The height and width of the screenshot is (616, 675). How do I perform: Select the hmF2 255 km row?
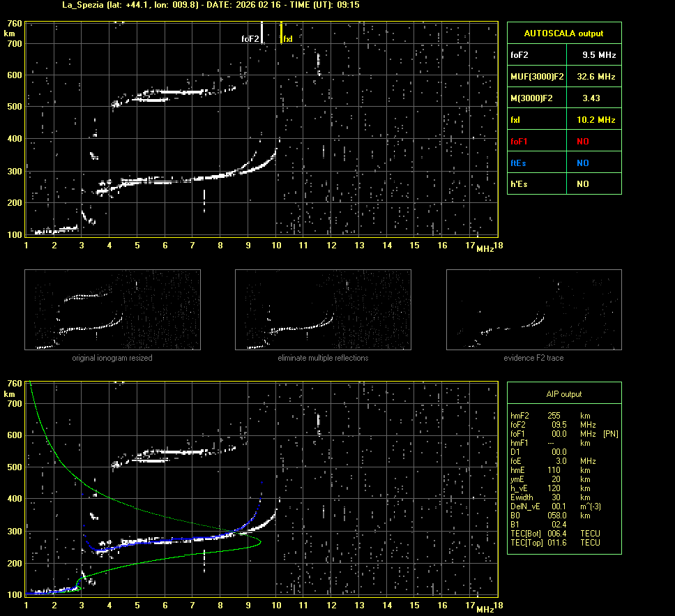(x=551, y=415)
